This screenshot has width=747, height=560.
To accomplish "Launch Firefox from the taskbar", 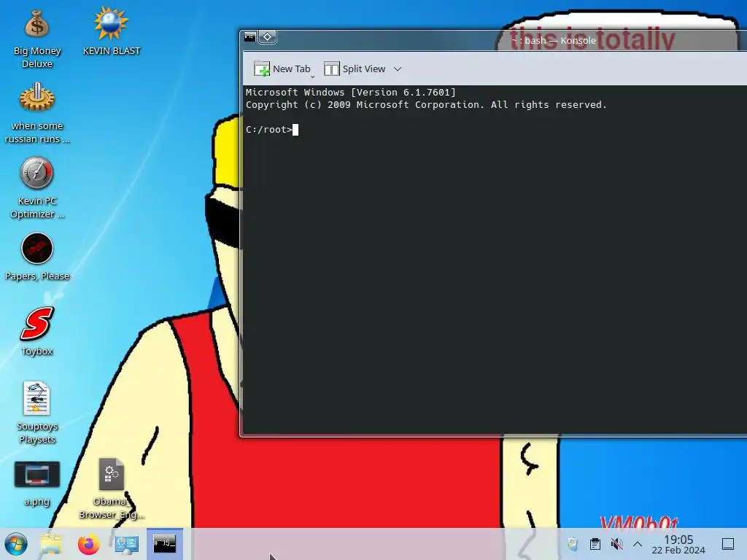I will click(x=88, y=544).
